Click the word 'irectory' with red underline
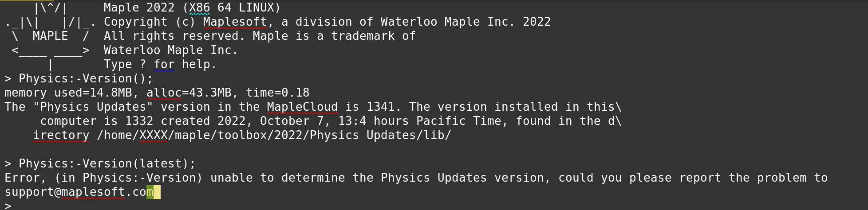 pyautogui.click(x=61, y=136)
